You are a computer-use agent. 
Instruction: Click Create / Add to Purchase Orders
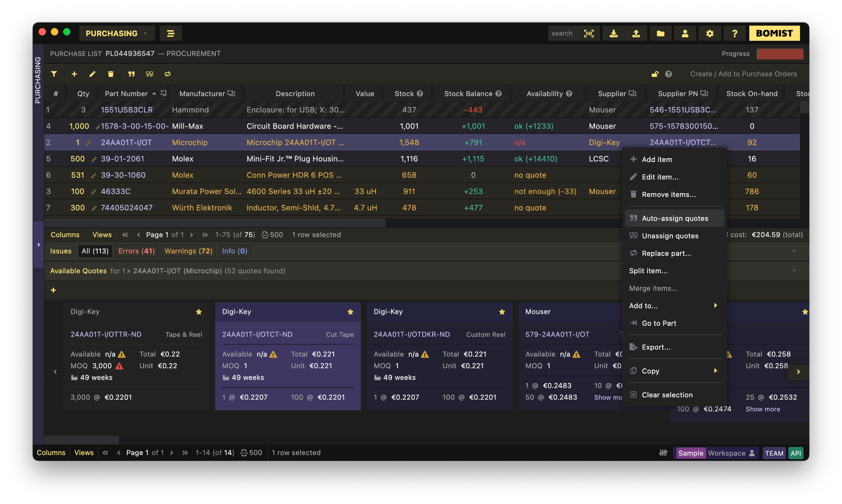tap(743, 74)
